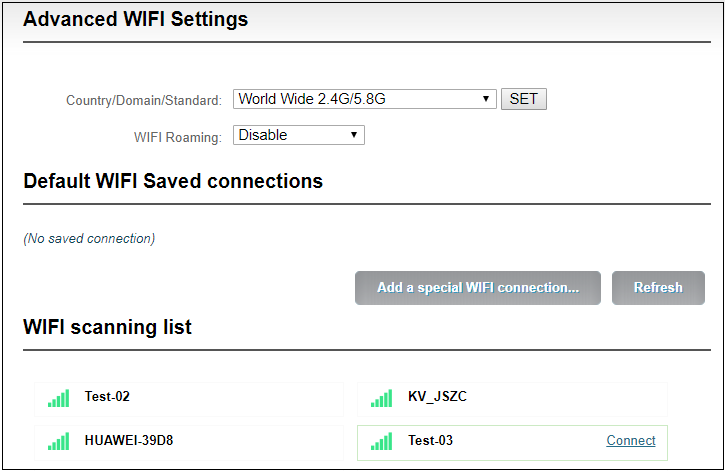The height and width of the screenshot is (471, 725).
Task: Open the Country/Domain/Standard dropdown
Action: point(364,99)
